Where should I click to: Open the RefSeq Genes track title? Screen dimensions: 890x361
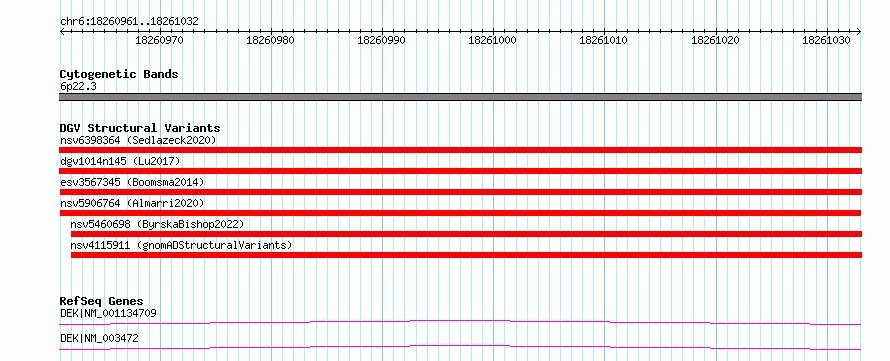(x=102, y=301)
